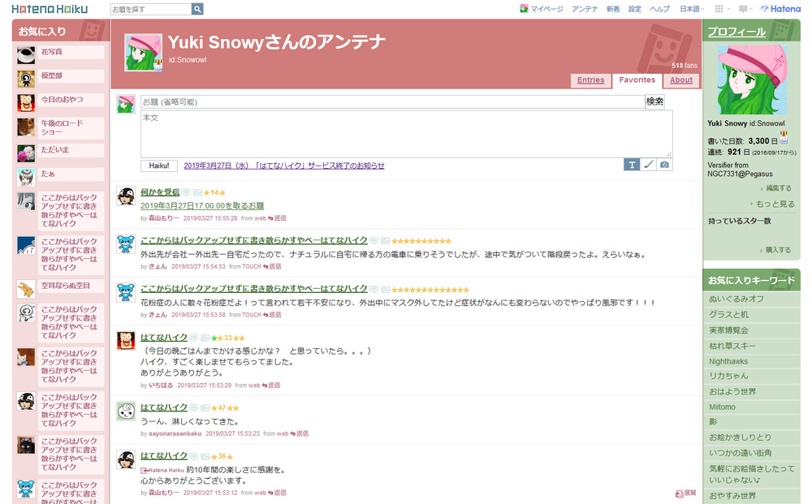Open the プロフィール heading link
This screenshot has width=812, height=504.
pos(736,32)
